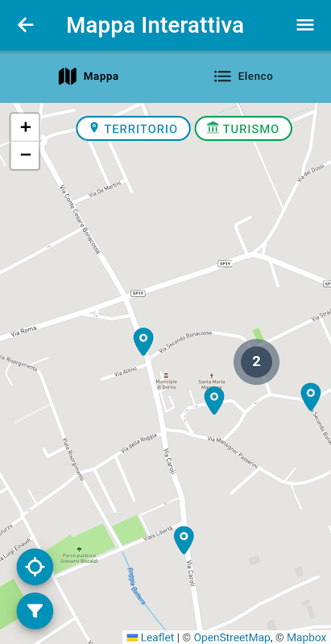
Task: Open the hamburger menu
Action: [305, 25]
